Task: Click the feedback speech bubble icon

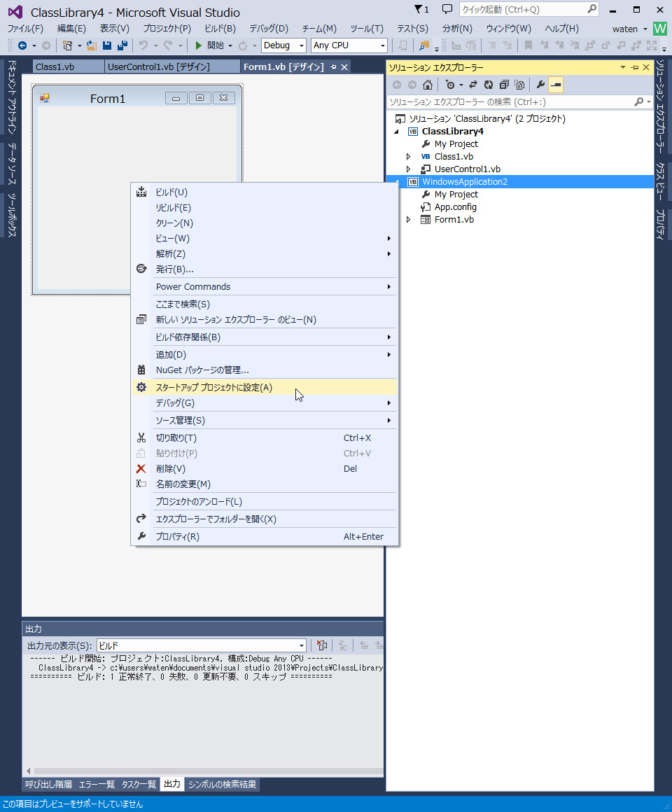Action: pyautogui.click(x=447, y=9)
